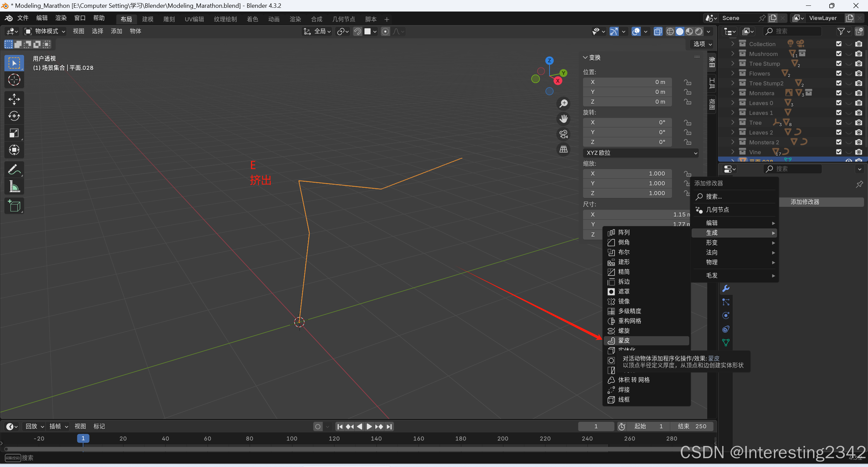Switch to the UV编辑 workspace tab
The image size is (868, 467).
click(x=194, y=19)
